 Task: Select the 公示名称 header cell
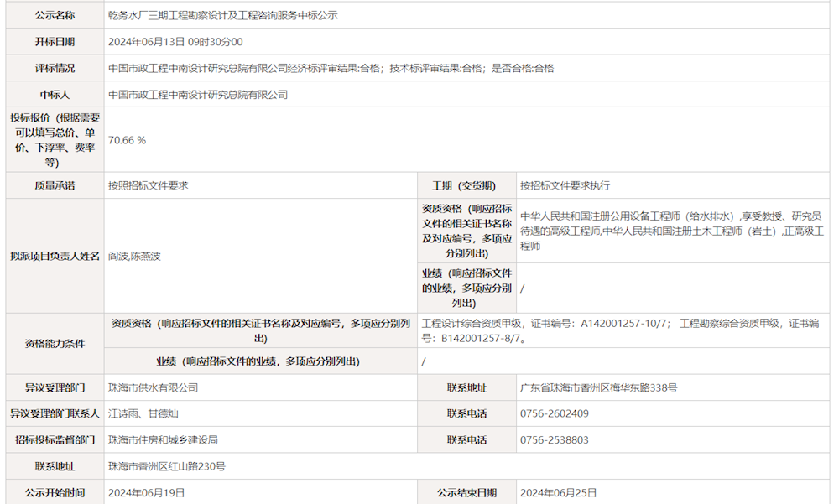click(x=54, y=13)
